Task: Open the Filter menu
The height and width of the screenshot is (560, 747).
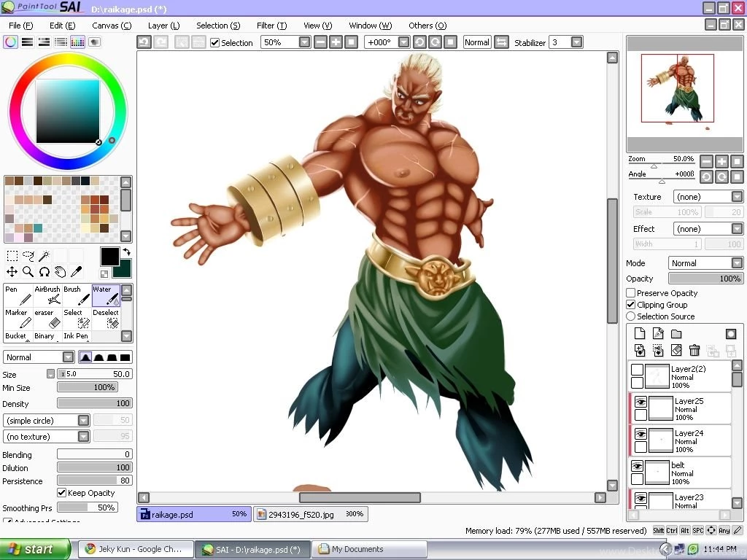Action: 271,26
